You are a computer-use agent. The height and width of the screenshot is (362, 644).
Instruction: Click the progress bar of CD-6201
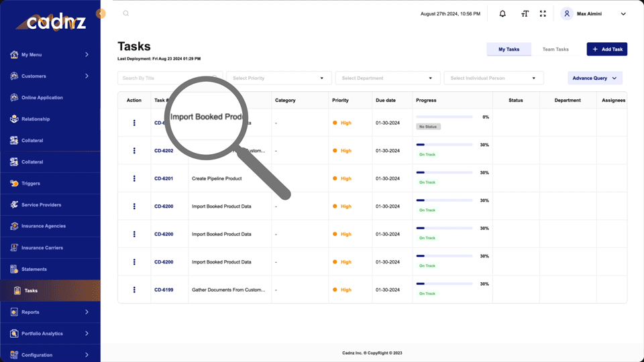click(443, 172)
